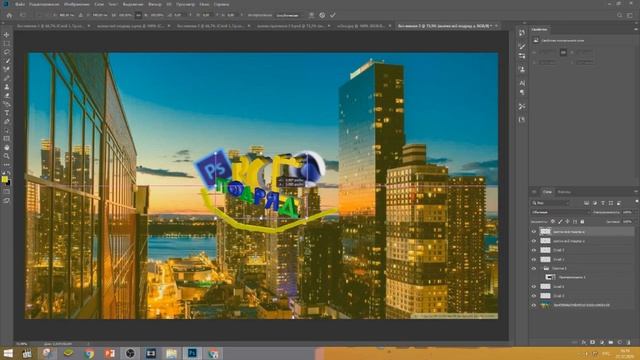Swap foreground and background colors
Screen dimensions: 640x360
point(9,173)
